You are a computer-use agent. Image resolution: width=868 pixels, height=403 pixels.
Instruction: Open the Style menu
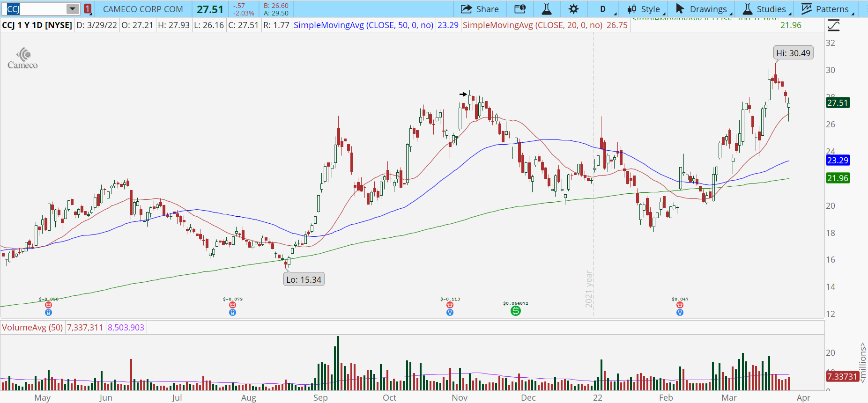pyautogui.click(x=646, y=9)
